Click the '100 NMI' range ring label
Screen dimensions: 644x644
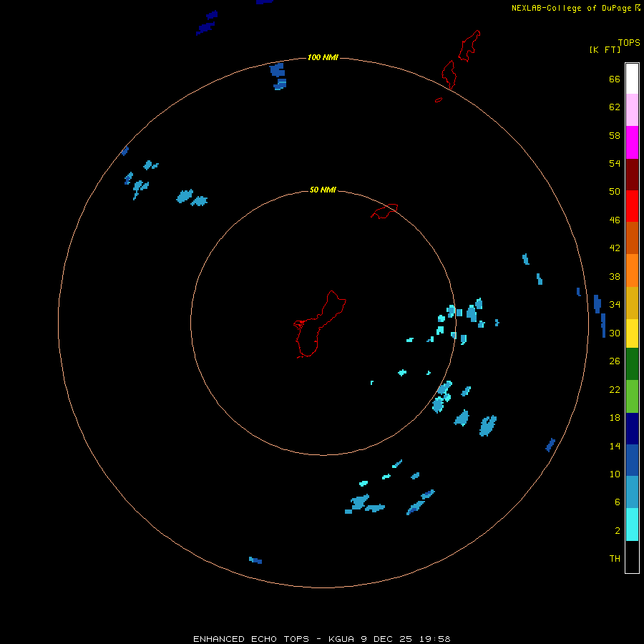323,57
